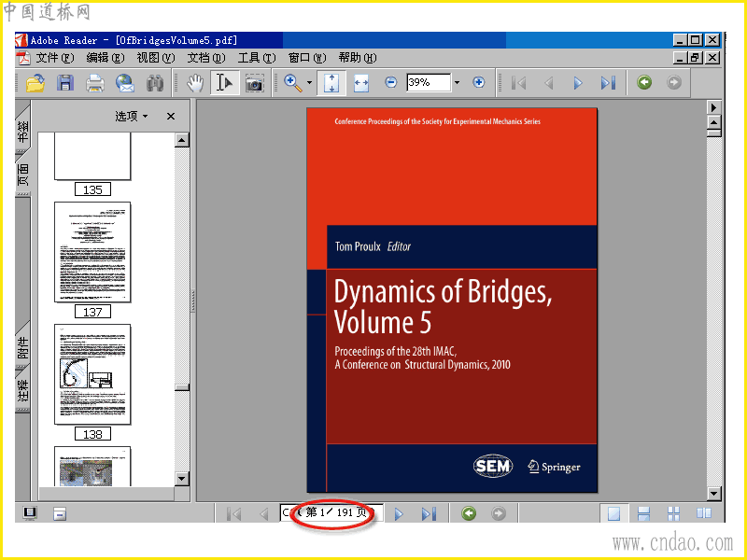Click the Snapshot camera tool
The width and height of the screenshot is (747, 560).
coord(254,83)
